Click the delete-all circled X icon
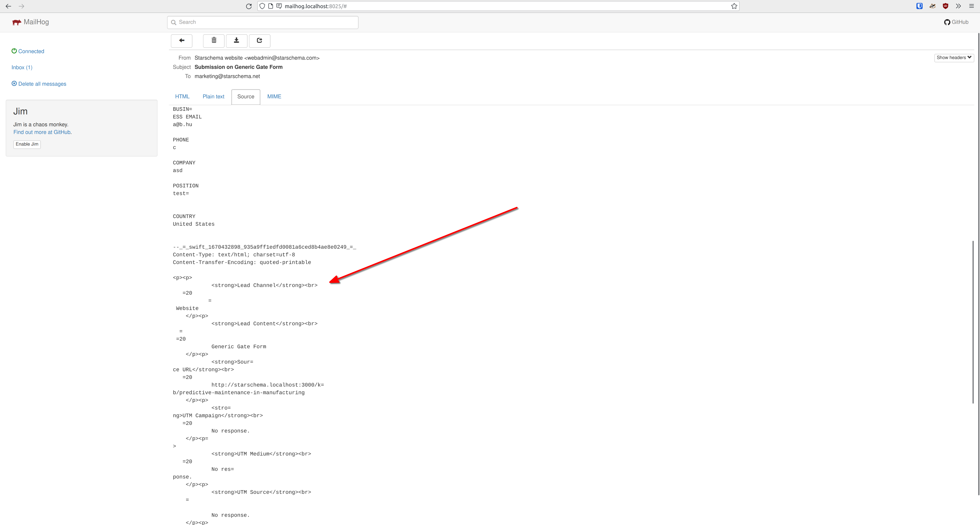The height and width of the screenshot is (525, 980). (14, 83)
